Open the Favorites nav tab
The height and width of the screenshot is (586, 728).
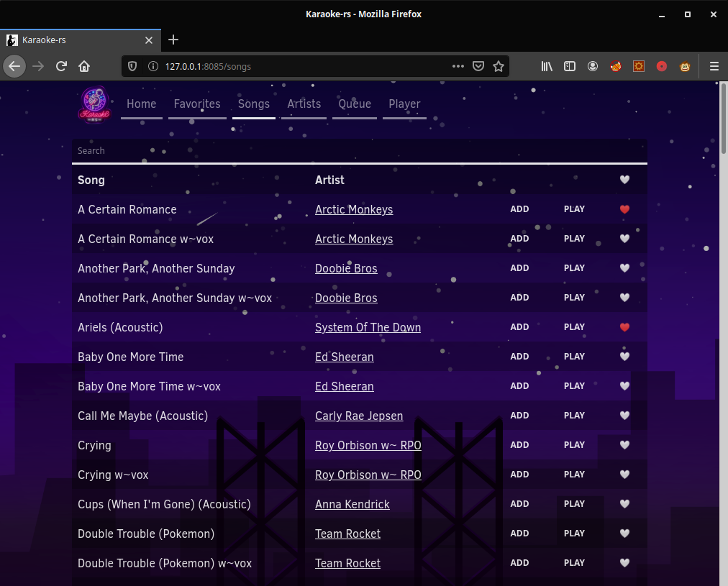click(x=197, y=104)
